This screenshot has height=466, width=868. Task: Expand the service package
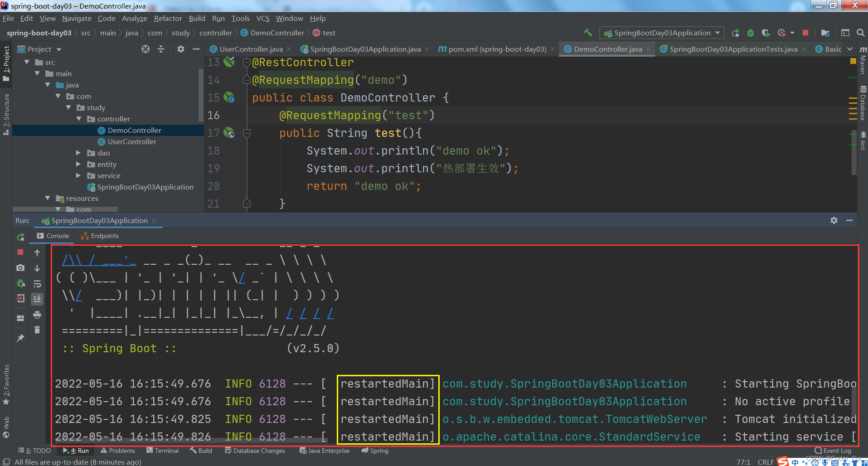tap(78, 175)
